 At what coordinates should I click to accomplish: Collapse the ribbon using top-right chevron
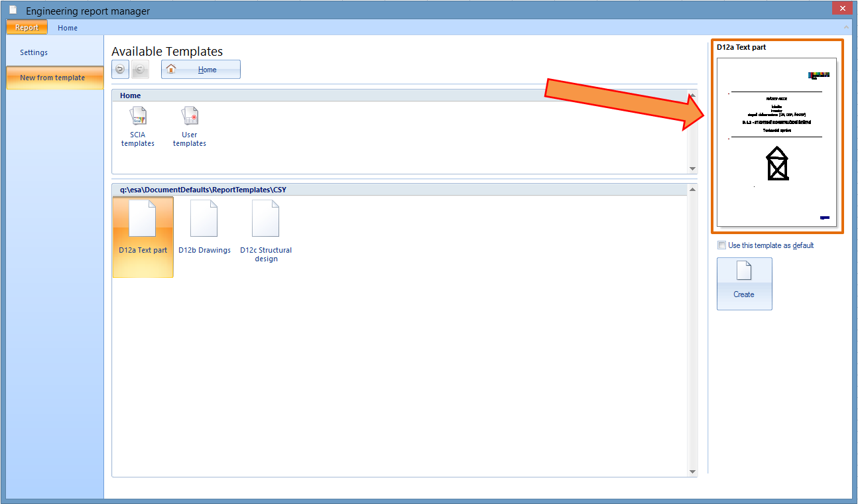click(845, 27)
